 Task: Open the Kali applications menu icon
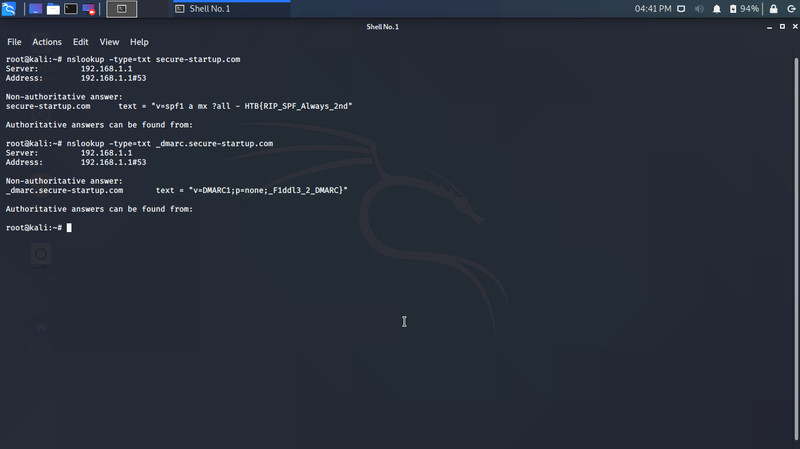tap(9, 9)
